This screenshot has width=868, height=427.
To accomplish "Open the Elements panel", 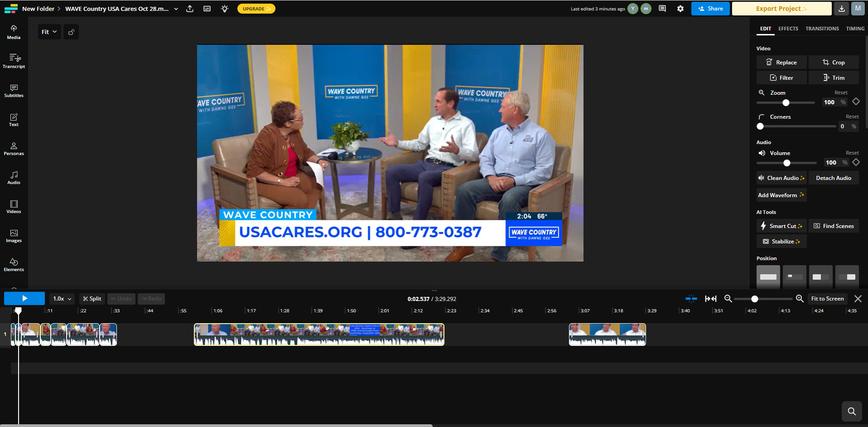I will tap(14, 265).
